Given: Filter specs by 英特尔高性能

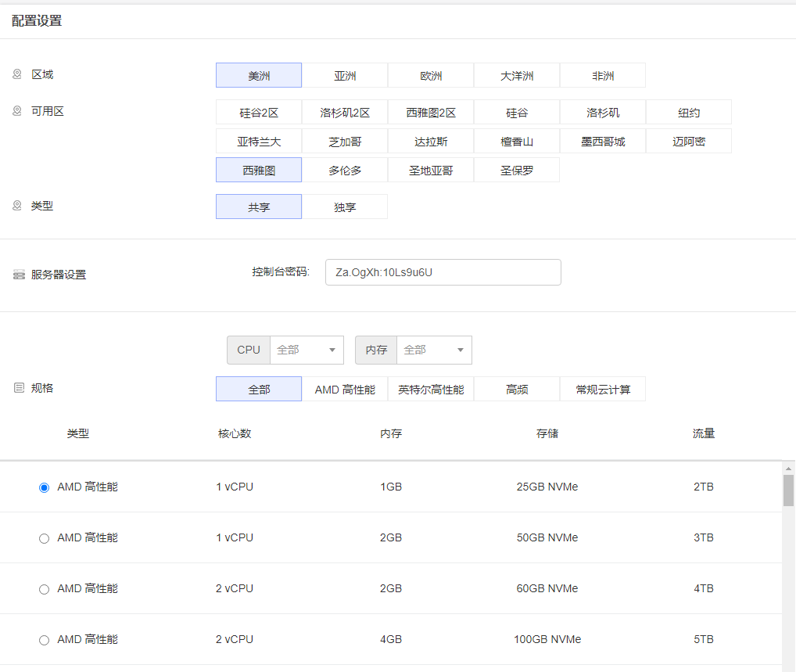Looking at the screenshot, I should (431, 390).
